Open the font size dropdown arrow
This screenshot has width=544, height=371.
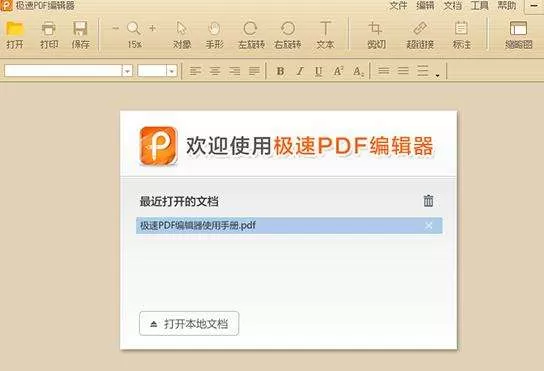[172, 71]
